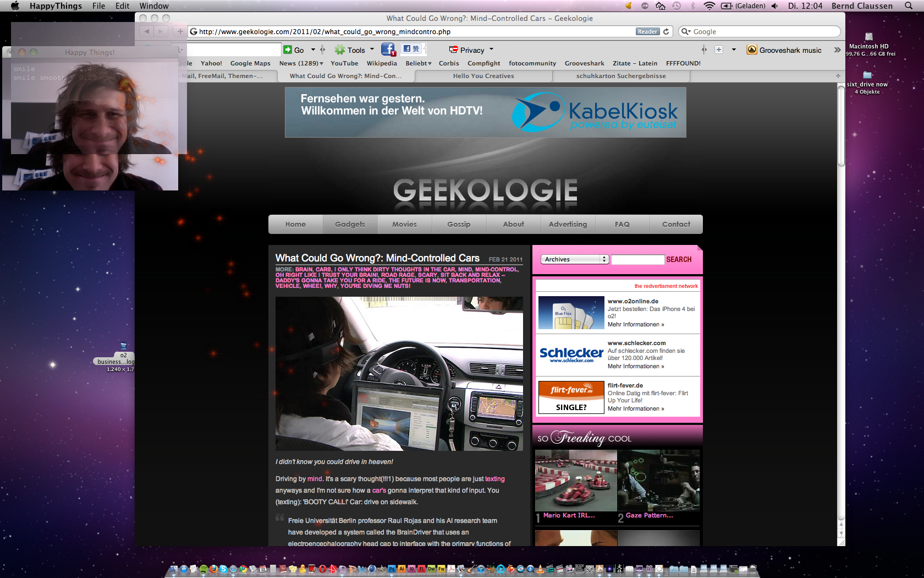Reload the page with the refresh icon

[666, 32]
